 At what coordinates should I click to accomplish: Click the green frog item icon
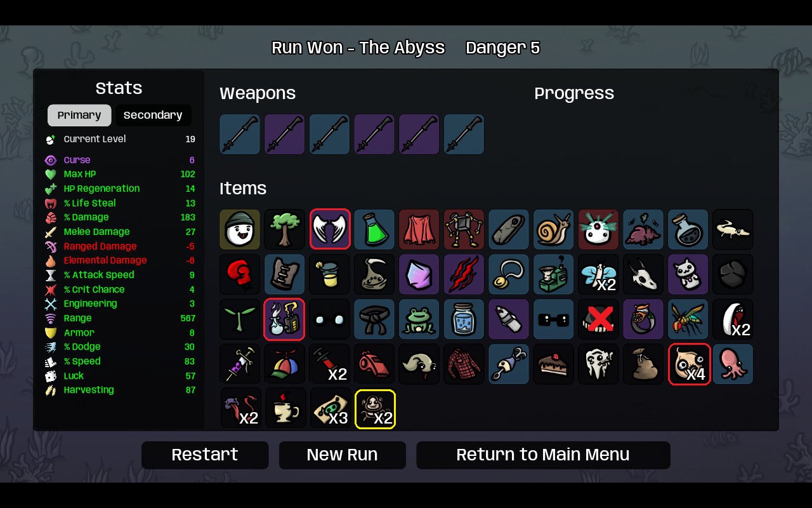[x=419, y=319]
